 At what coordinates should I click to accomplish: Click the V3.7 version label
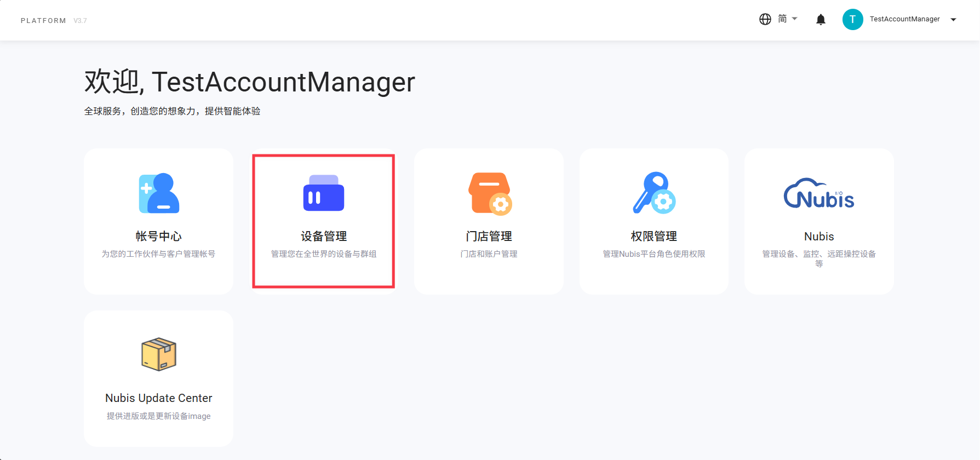(80, 21)
